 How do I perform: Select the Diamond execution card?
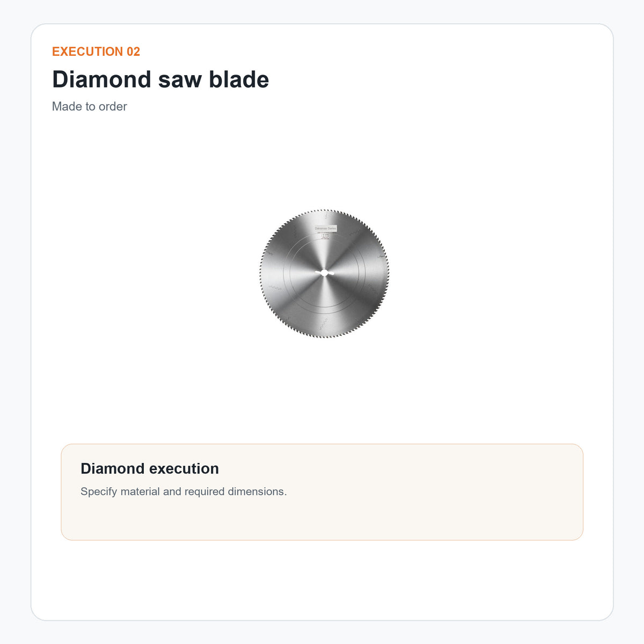(x=322, y=492)
